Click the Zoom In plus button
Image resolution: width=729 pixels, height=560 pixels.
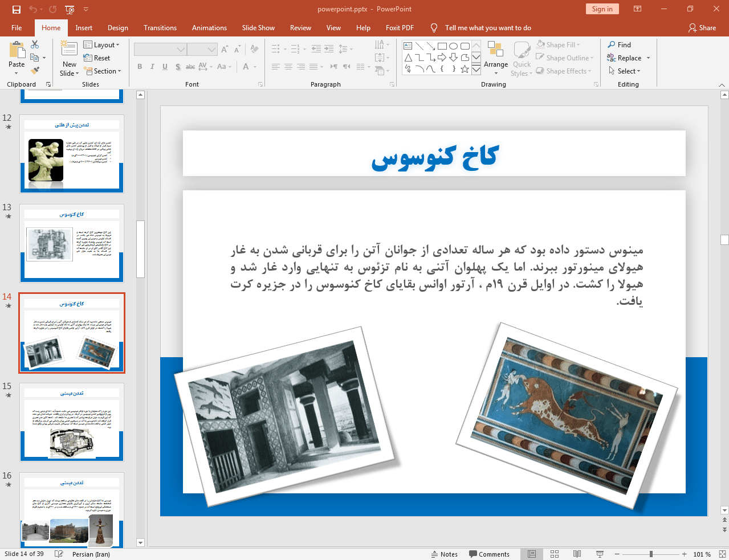(x=684, y=554)
